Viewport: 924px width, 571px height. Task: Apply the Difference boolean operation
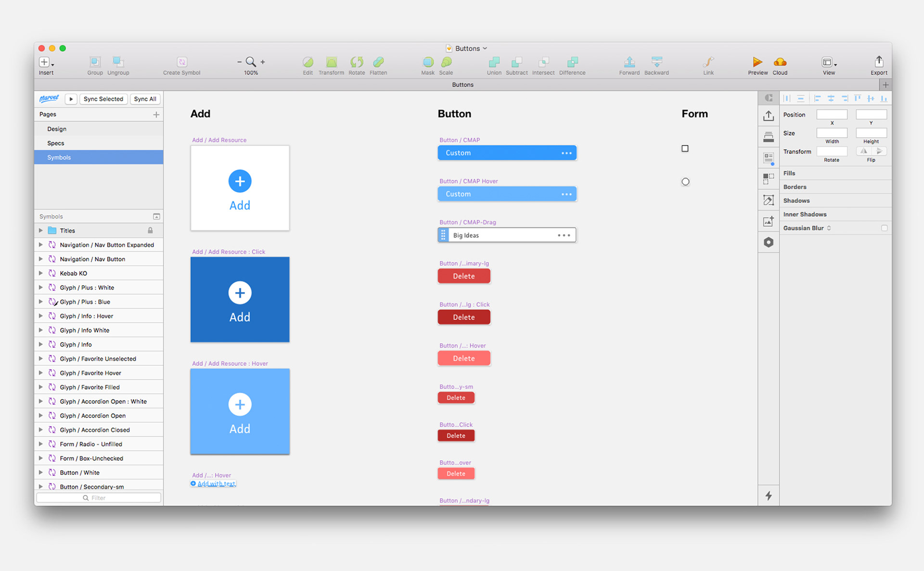click(572, 62)
